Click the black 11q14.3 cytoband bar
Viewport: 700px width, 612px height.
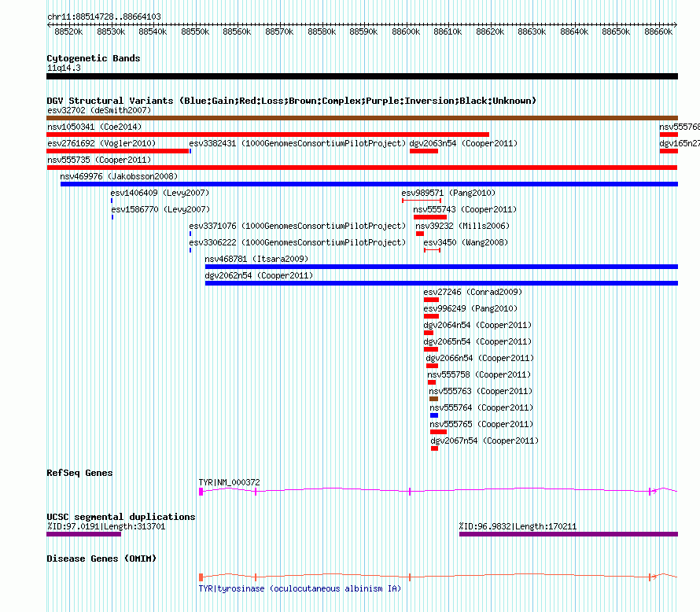coord(362,76)
